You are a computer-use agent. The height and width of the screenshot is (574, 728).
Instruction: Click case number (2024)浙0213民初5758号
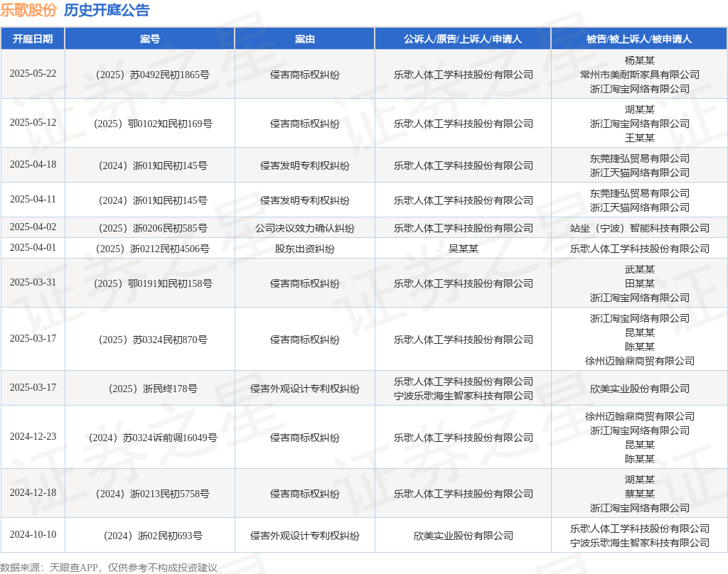click(x=150, y=494)
